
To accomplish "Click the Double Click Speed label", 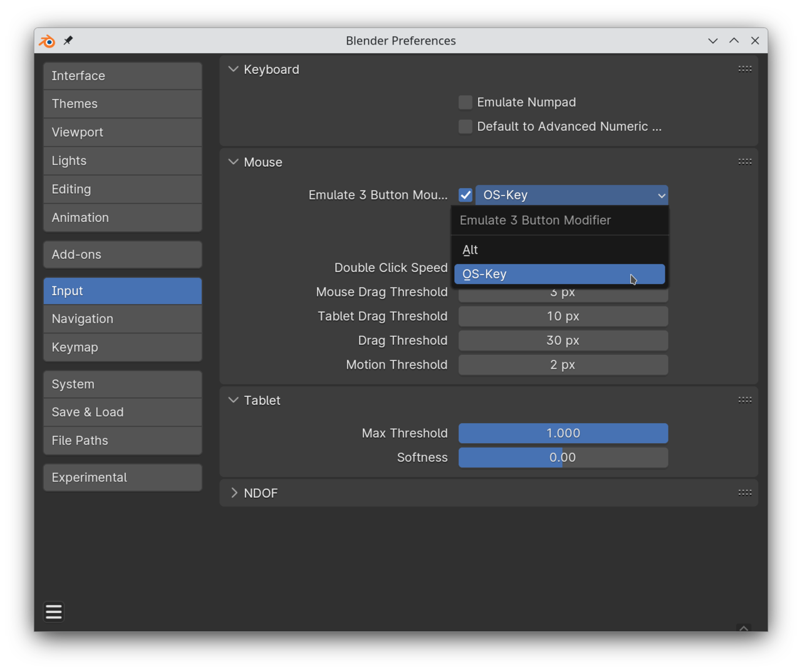I will pos(391,268).
